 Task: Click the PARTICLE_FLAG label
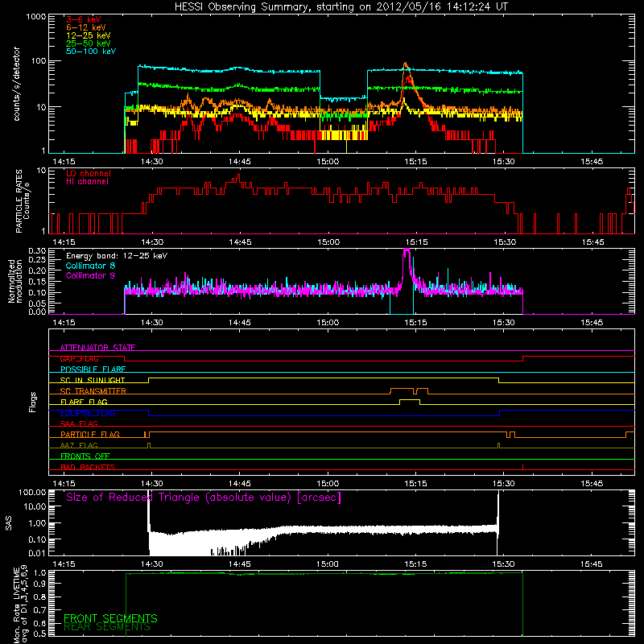pyautogui.click(x=90, y=435)
